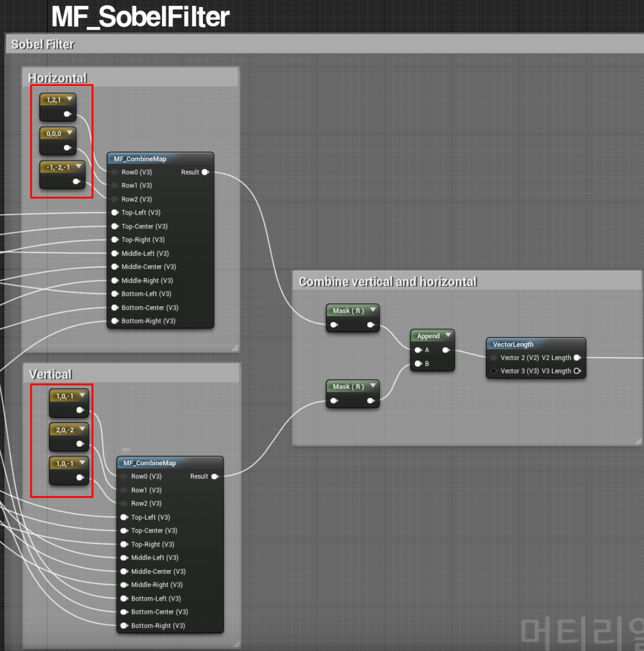Viewport: 644px width, 651px height.
Task: Select the Sobel Filter comment header
Action: (x=325, y=44)
